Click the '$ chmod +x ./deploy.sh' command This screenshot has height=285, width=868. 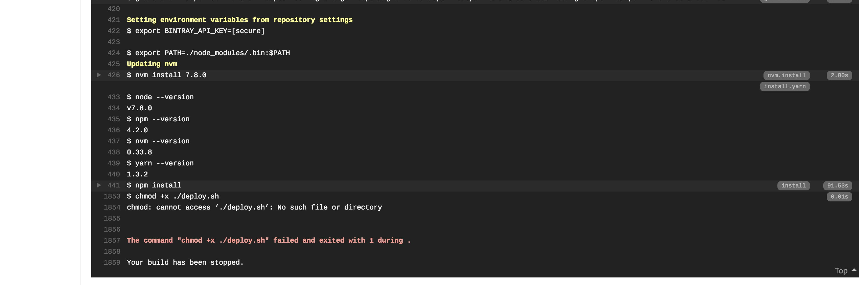tap(173, 196)
